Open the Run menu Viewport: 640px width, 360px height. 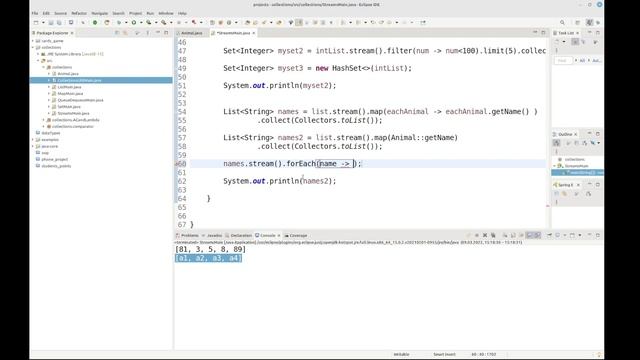point(150,13)
